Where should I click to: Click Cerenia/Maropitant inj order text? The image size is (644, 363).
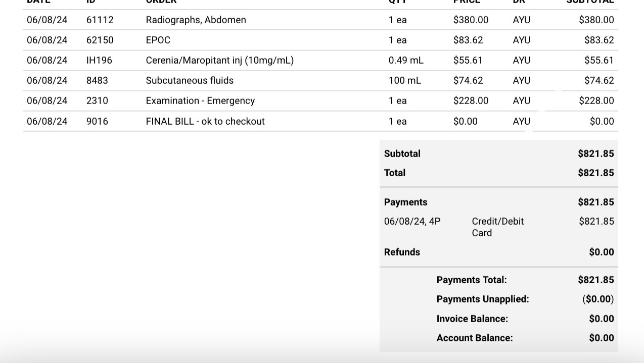click(219, 61)
